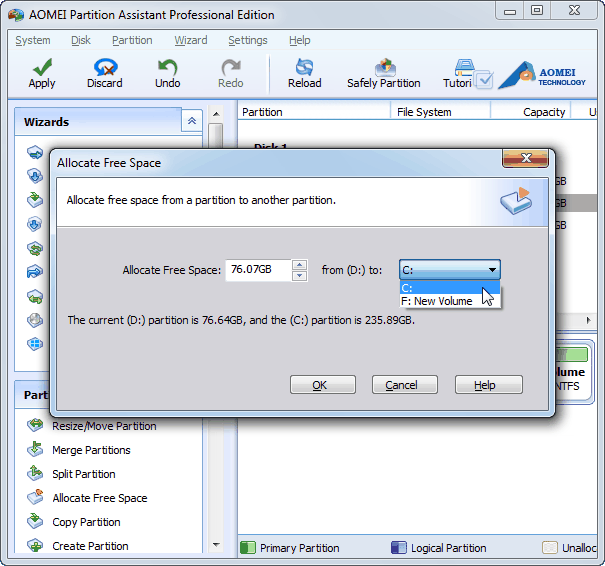Click sidebar scrollbar down arrow
The image size is (605, 566).
pyautogui.click(x=216, y=545)
